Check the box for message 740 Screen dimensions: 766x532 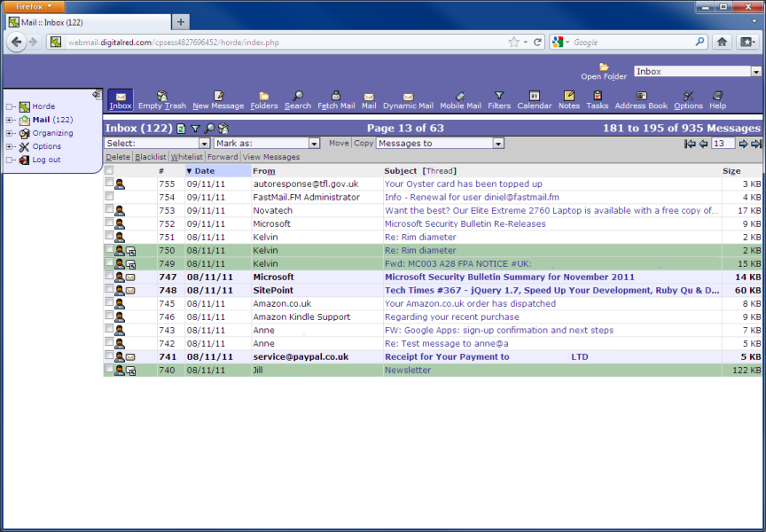(x=109, y=369)
